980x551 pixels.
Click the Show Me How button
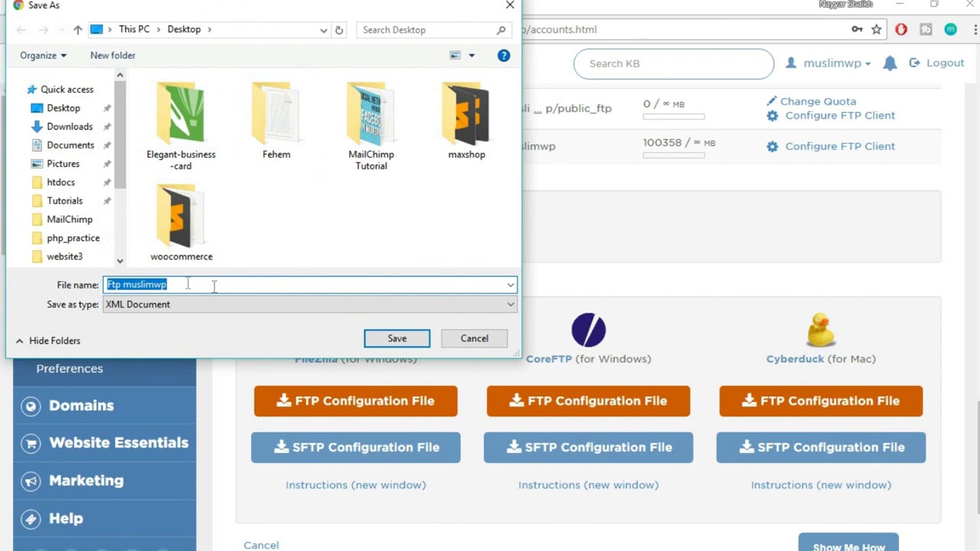pos(848,543)
